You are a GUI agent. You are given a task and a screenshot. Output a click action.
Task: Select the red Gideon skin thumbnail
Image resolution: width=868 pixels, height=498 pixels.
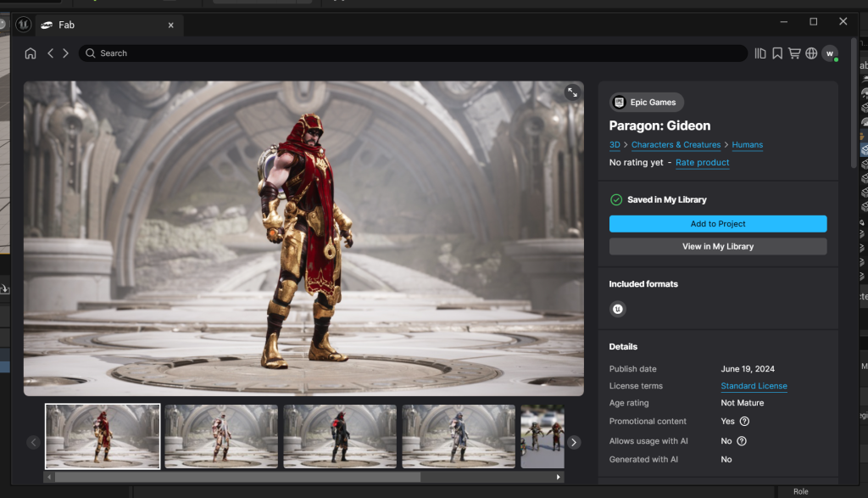(103, 437)
